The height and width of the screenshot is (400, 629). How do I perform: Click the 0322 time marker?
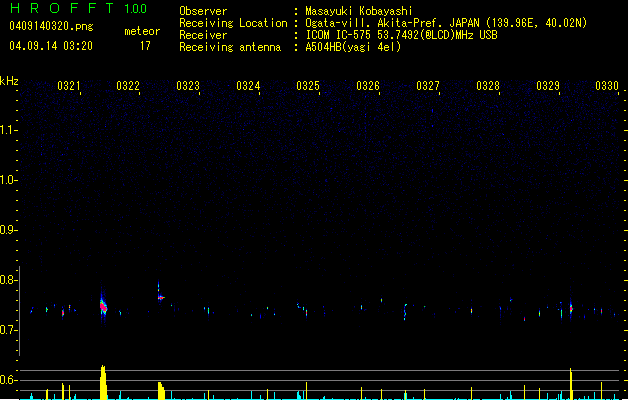pyautogui.click(x=128, y=85)
